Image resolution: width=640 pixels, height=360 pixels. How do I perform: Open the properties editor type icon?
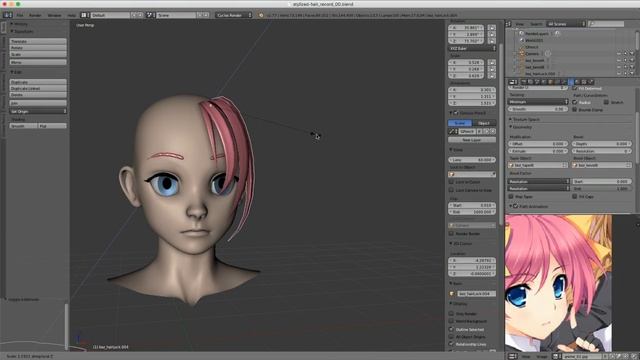[513, 82]
